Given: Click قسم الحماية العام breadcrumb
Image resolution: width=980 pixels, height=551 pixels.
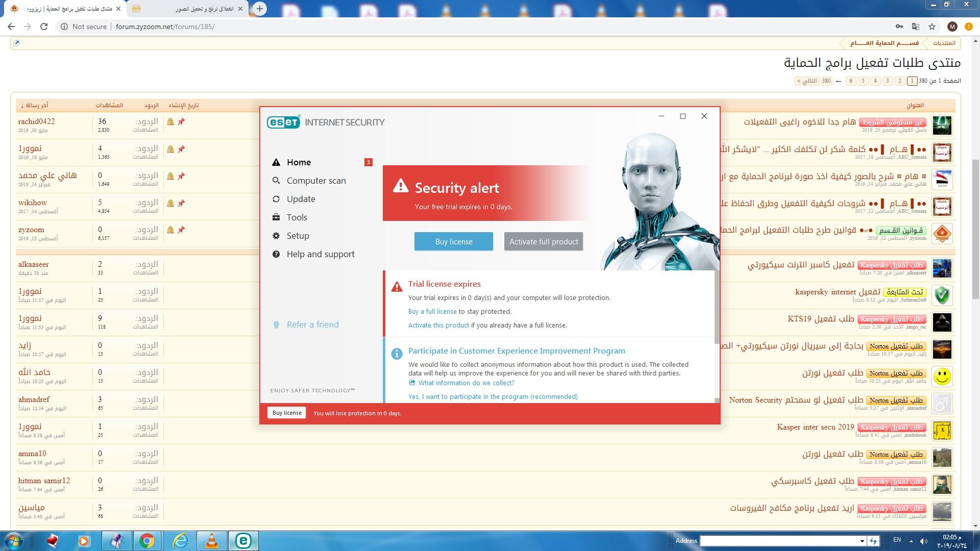Looking at the screenshot, I should [885, 43].
